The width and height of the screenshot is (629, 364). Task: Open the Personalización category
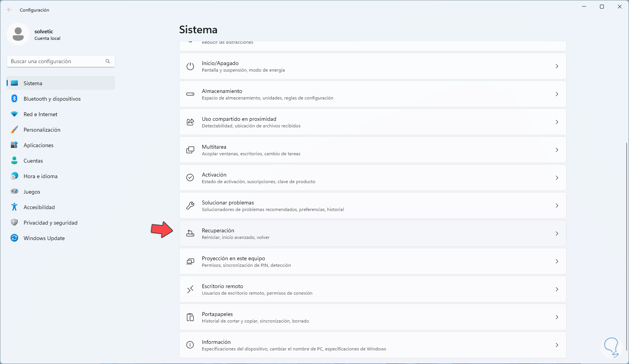point(42,130)
